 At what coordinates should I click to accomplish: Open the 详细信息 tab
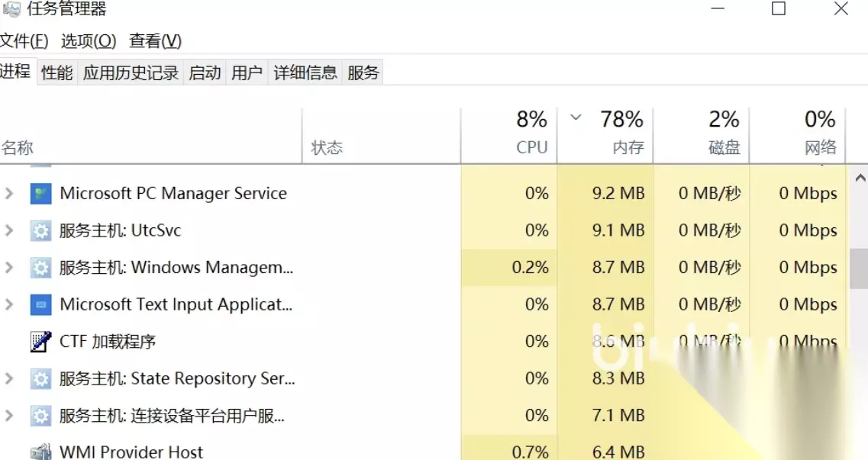coord(305,72)
